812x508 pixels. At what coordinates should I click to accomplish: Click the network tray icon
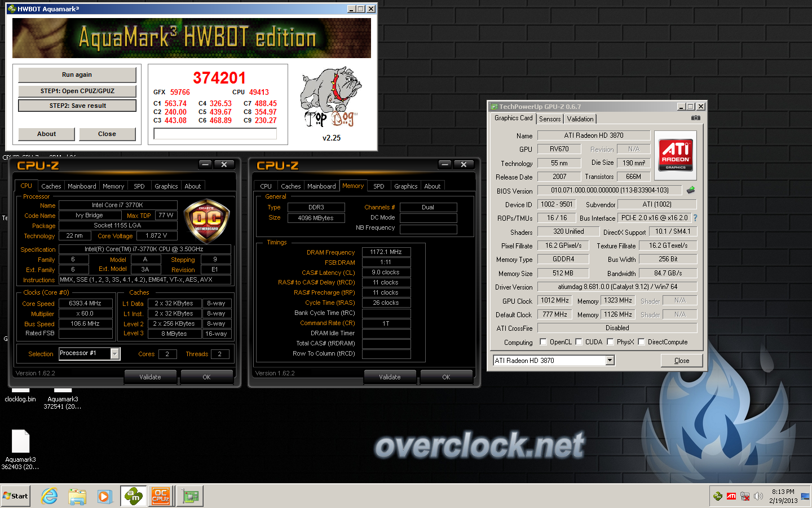(x=745, y=497)
